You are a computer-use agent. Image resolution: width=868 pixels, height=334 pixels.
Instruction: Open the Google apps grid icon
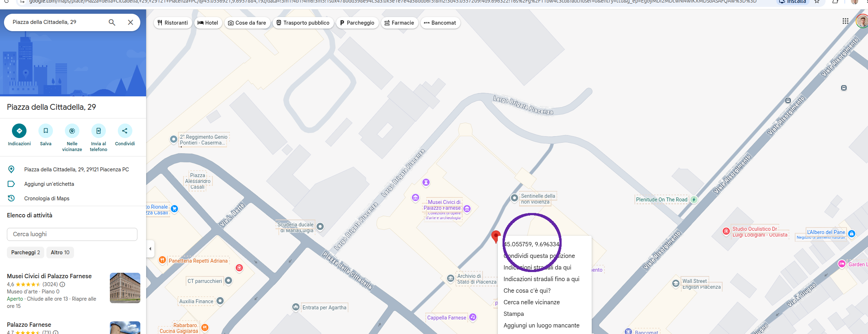[x=845, y=21]
